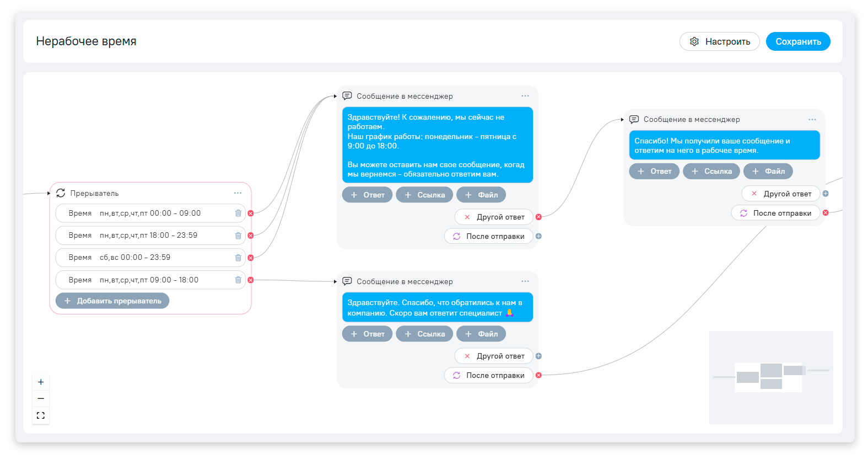The width and height of the screenshot is (868, 459).
Task: Add connection from top message's После отправки port
Action: click(x=538, y=236)
